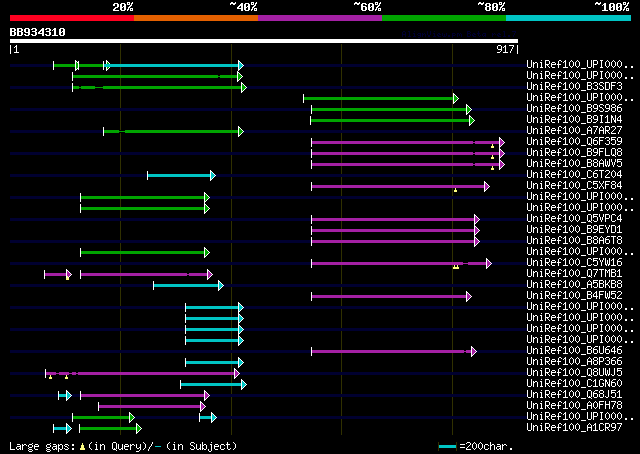The height and width of the screenshot is (454, 640).
Task: Select the UniRef100_A1CR97 label
Action: (x=574, y=428)
